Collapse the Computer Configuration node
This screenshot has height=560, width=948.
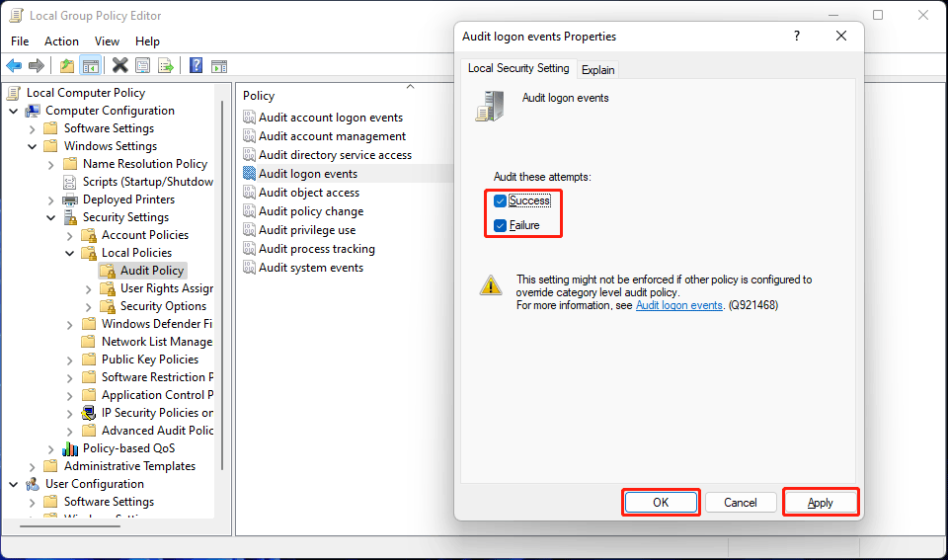click(x=13, y=112)
